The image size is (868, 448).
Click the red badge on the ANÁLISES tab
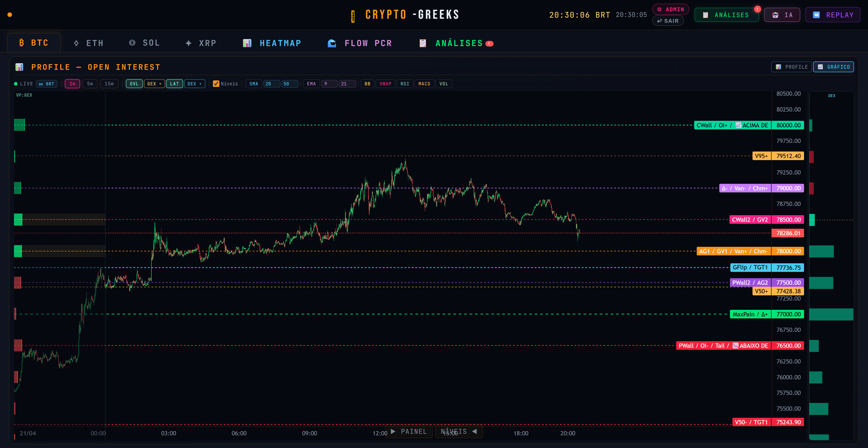[x=489, y=43]
